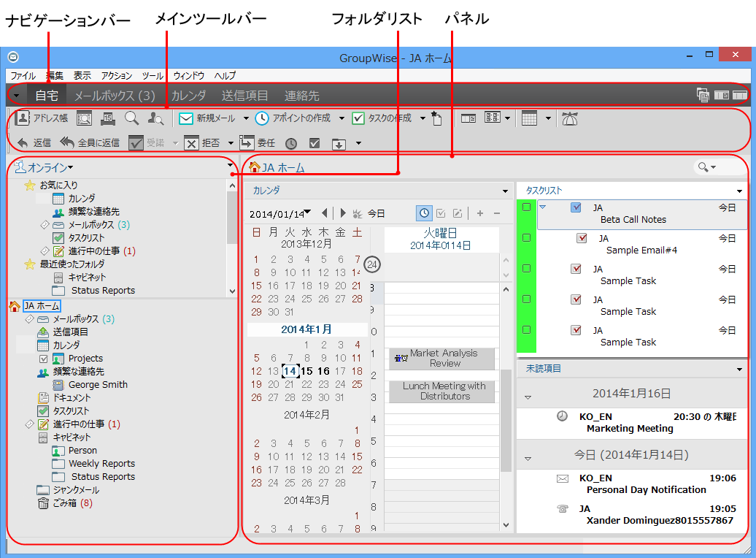756x558 pixels.
Task: Open the 拒否 dropdown arrow
Action: [x=231, y=143]
